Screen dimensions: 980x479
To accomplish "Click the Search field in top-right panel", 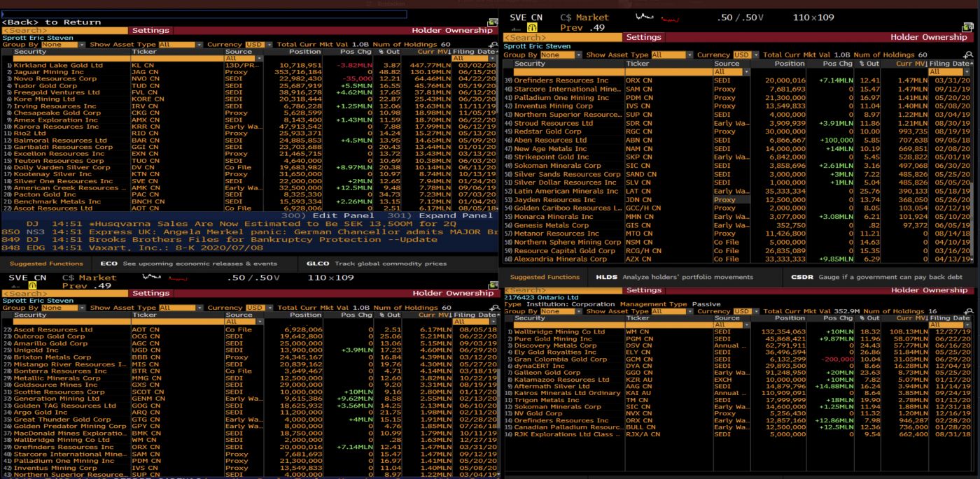I will coord(563,37).
